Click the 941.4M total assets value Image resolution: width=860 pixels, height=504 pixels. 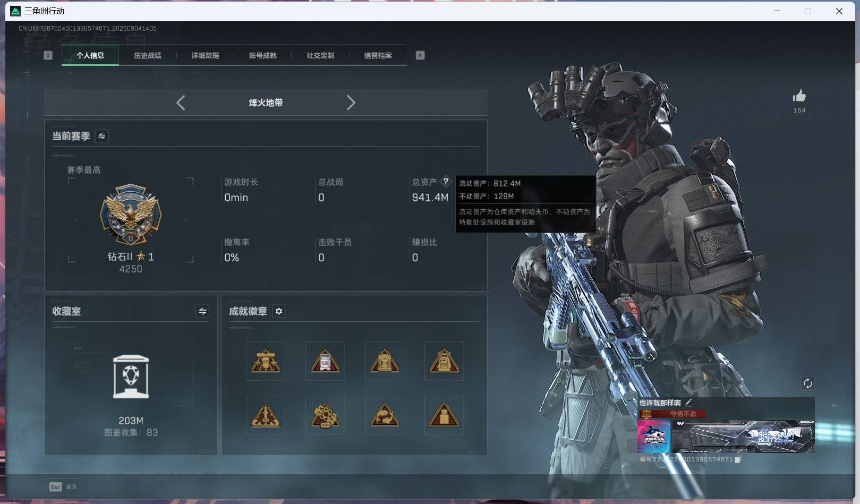click(x=430, y=198)
